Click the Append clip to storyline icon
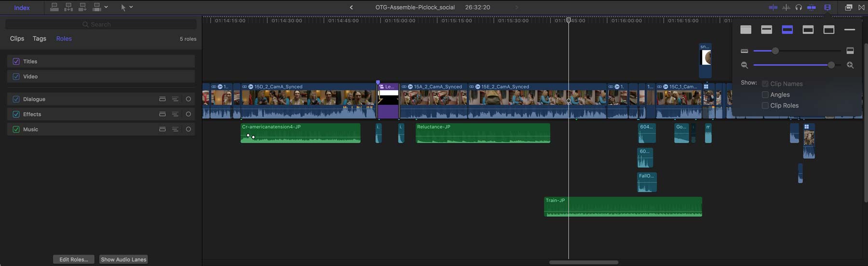This screenshot has height=266, width=868. tap(82, 7)
